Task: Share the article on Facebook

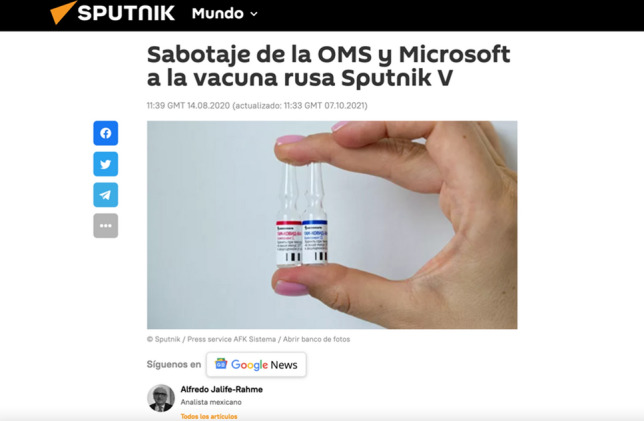Action: click(x=106, y=133)
